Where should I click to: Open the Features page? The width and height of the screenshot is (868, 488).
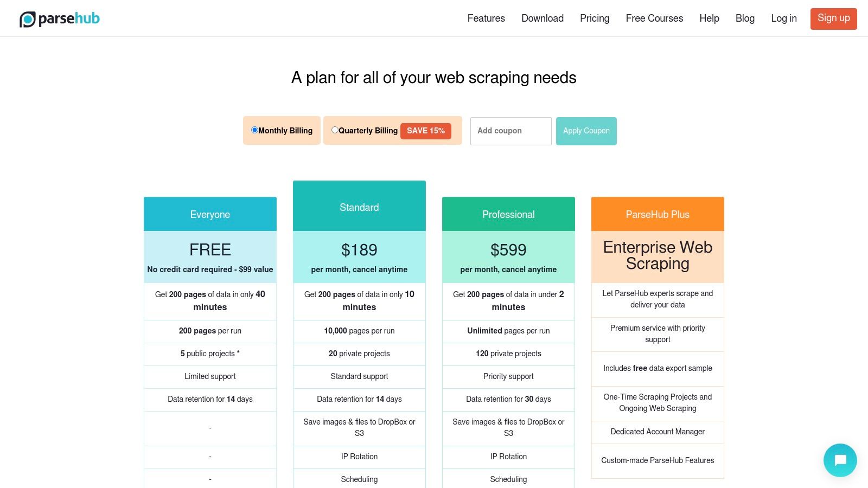click(486, 18)
